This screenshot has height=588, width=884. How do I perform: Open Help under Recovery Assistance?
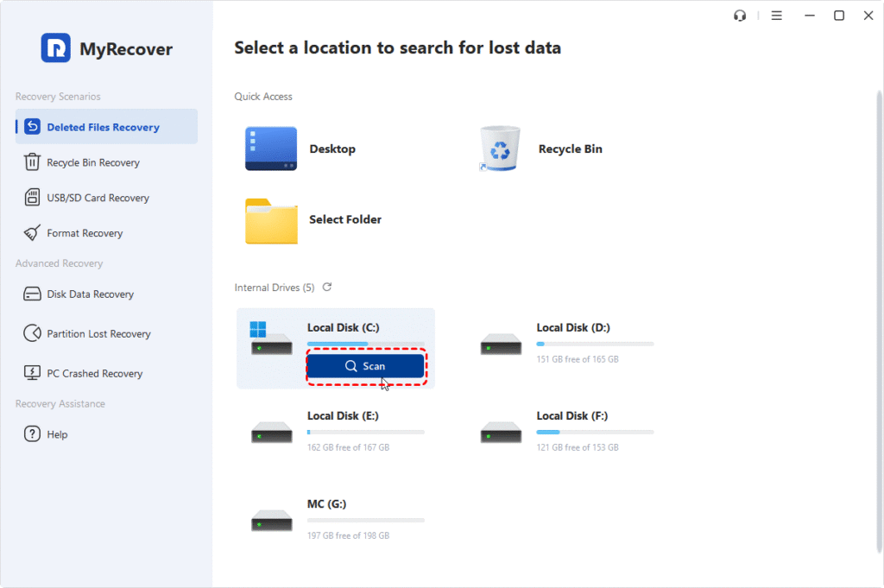57,434
